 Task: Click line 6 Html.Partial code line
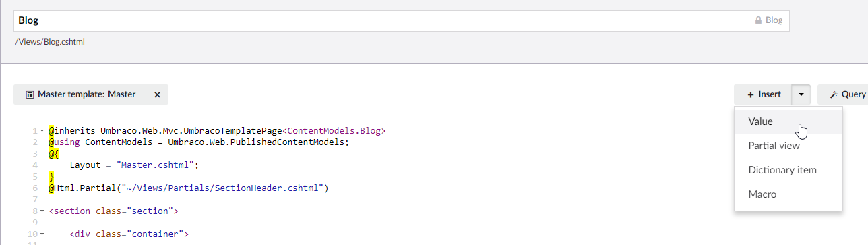pos(188,188)
